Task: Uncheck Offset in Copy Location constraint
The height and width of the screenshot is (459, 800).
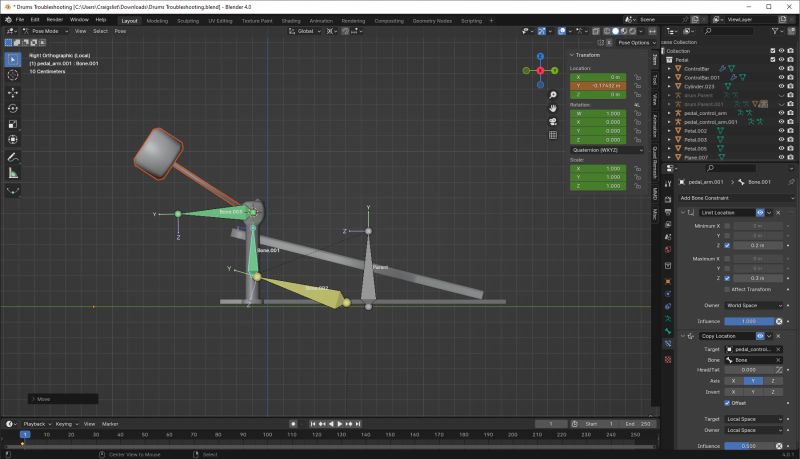Action: pyautogui.click(x=727, y=403)
